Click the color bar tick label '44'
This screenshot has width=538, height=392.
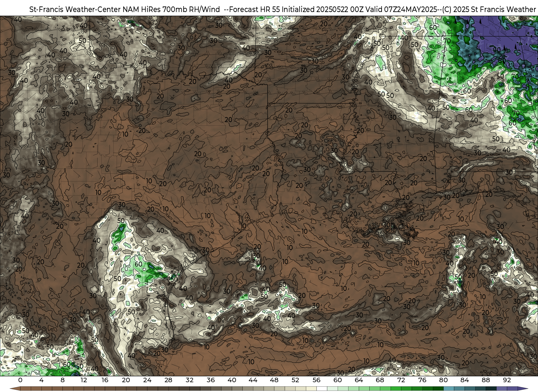pyautogui.click(x=253, y=380)
